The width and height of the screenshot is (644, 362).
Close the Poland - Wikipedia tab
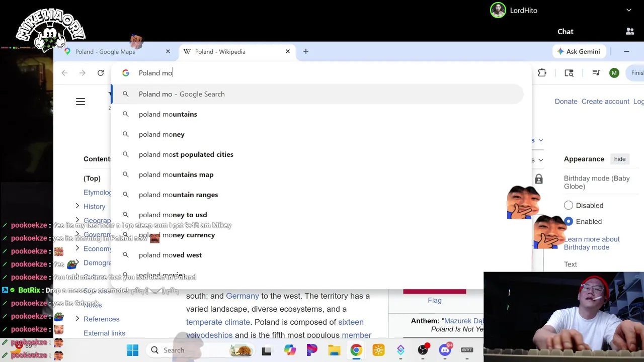[288, 51]
